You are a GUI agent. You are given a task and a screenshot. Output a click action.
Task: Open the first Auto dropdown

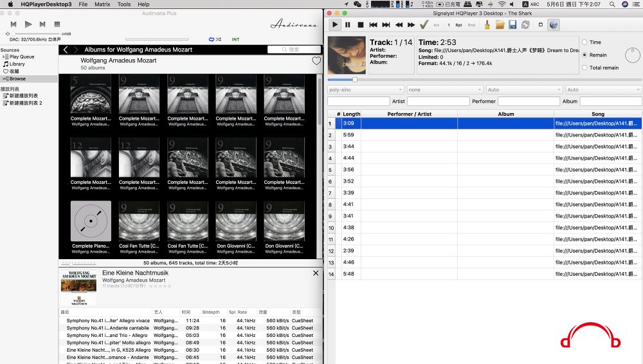(524, 90)
